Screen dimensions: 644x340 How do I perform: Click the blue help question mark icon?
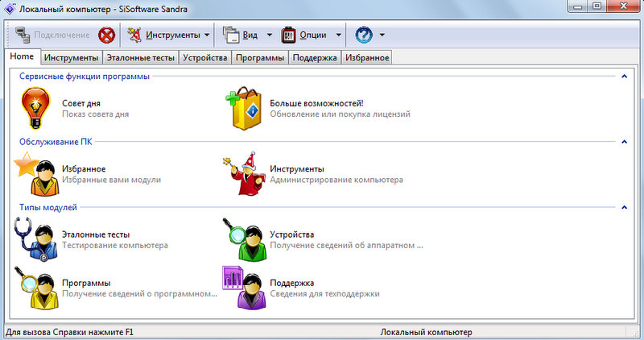tap(364, 35)
